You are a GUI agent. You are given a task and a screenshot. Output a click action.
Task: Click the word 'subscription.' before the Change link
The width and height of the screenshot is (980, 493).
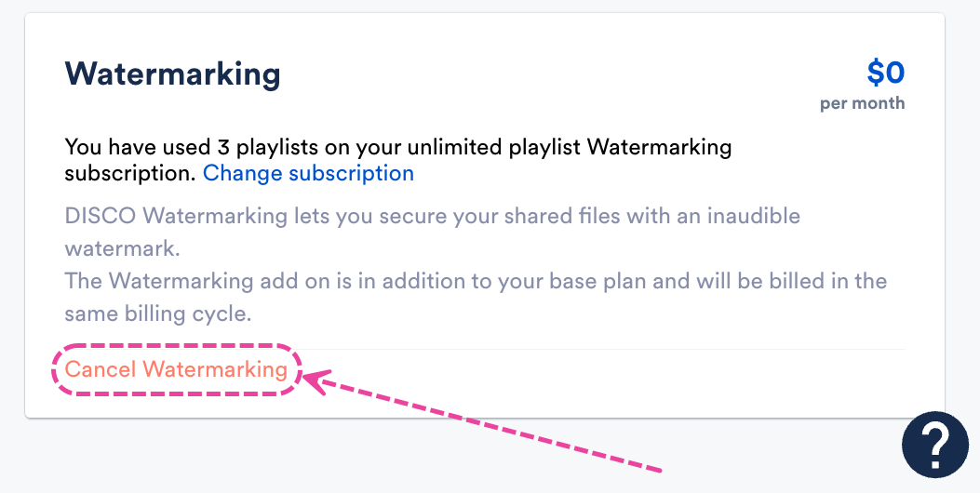pos(129,173)
